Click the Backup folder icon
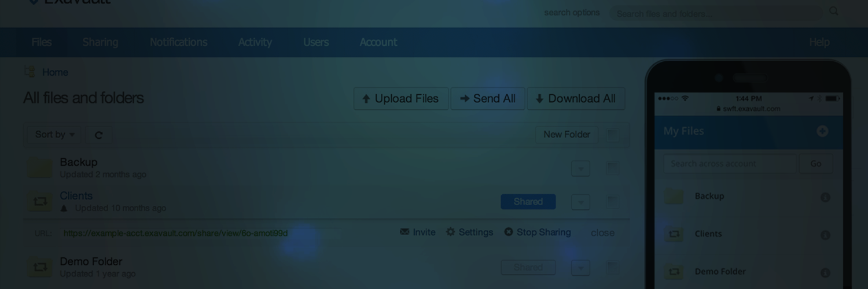The height and width of the screenshot is (289, 868). click(x=40, y=168)
